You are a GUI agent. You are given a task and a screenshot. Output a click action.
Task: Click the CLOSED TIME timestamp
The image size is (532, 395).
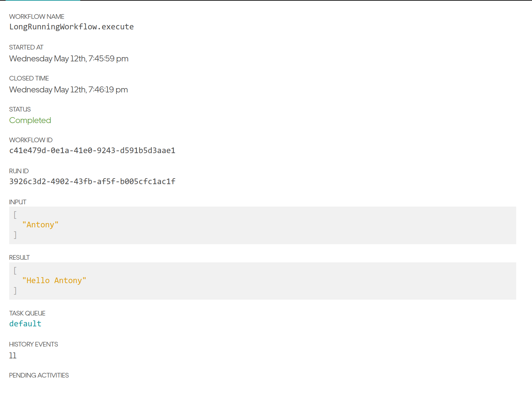(x=68, y=89)
